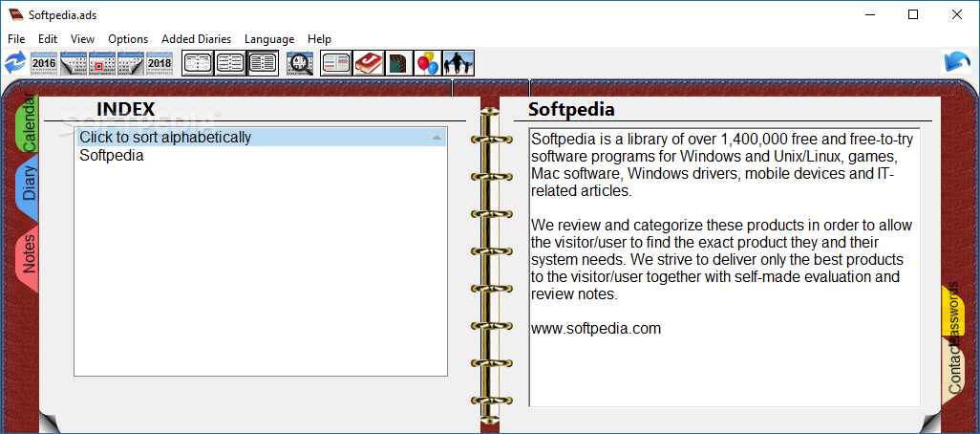Screen dimensions: 980x434
Task: Open the Language menu
Action: pos(269,39)
